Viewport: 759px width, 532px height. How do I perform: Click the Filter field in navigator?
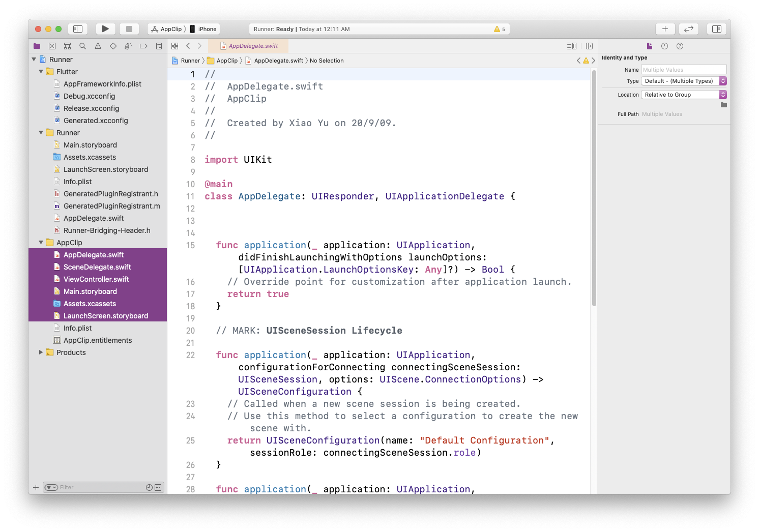click(x=102, y=487)
